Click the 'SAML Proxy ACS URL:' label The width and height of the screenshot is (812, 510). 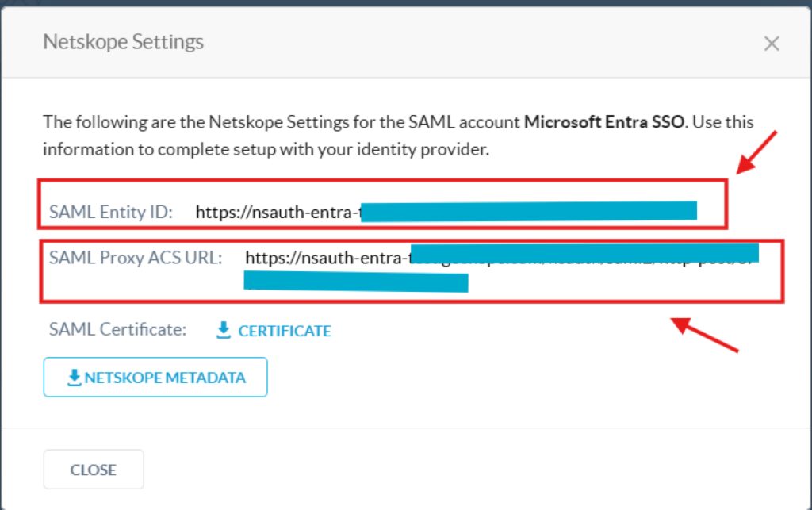[x=136, y=258]
